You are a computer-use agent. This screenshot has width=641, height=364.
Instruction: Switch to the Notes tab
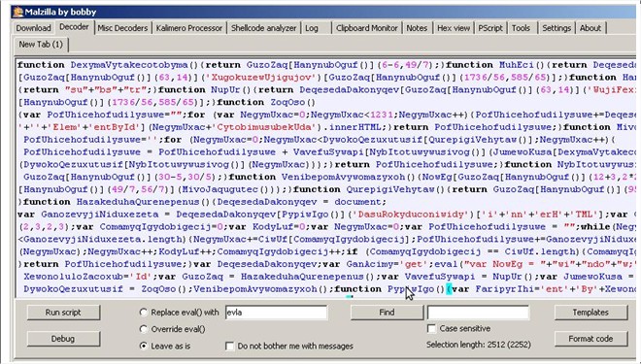[417, 28]
